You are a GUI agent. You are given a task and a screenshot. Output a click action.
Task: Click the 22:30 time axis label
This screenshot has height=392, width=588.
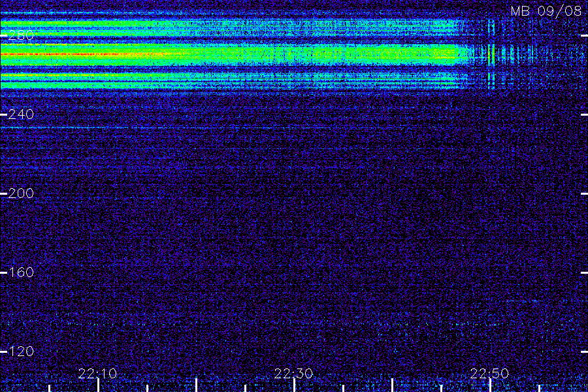click(293, 374)
